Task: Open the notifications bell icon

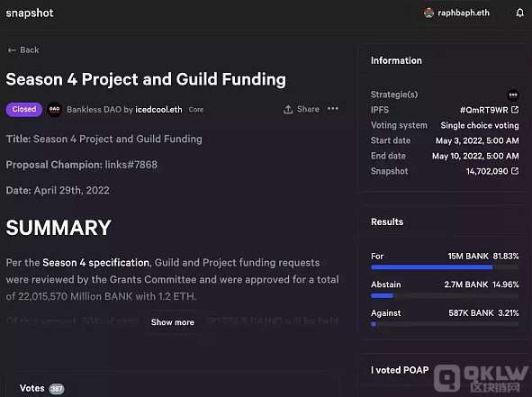Action: [x=519, y=13]
